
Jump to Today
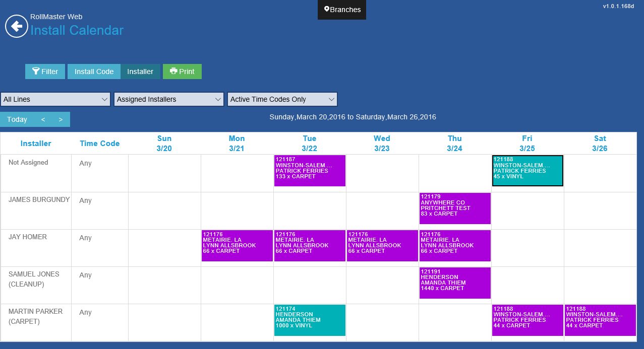[x=17, y=119]
